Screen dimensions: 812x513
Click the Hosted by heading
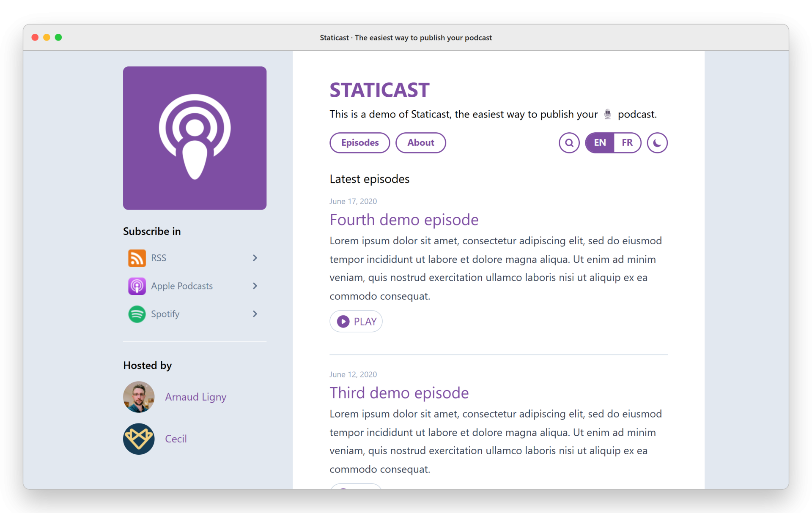tap(148, 366)
